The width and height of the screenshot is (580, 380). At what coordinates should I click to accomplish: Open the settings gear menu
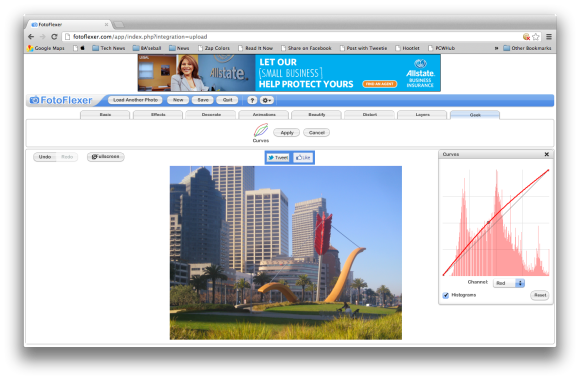pos(266,100)
